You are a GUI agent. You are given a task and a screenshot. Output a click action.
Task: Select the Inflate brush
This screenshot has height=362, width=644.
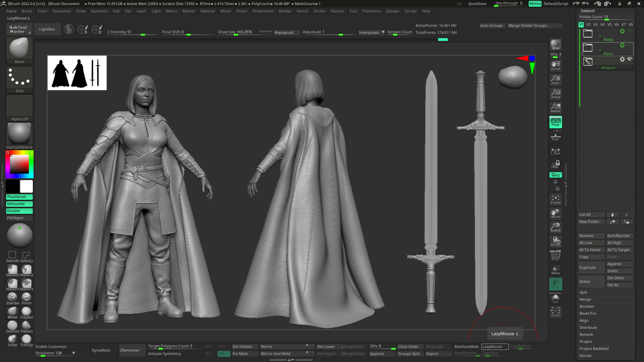[12, 341]
